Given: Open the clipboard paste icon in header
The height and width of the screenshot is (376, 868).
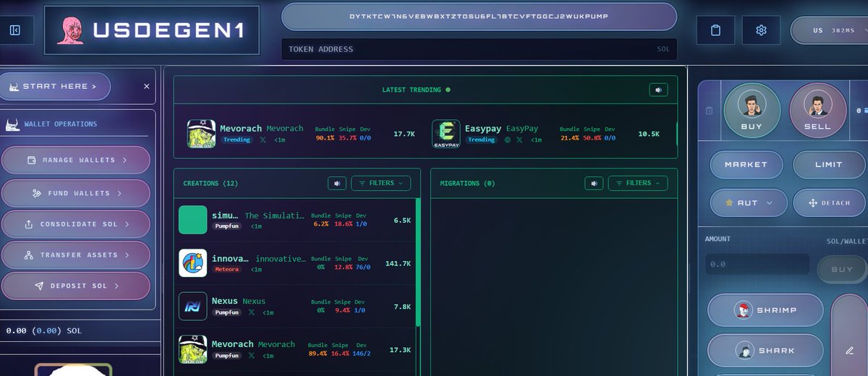Looking at the screenshot, I should pyautogui.click(x=715, y=30).
